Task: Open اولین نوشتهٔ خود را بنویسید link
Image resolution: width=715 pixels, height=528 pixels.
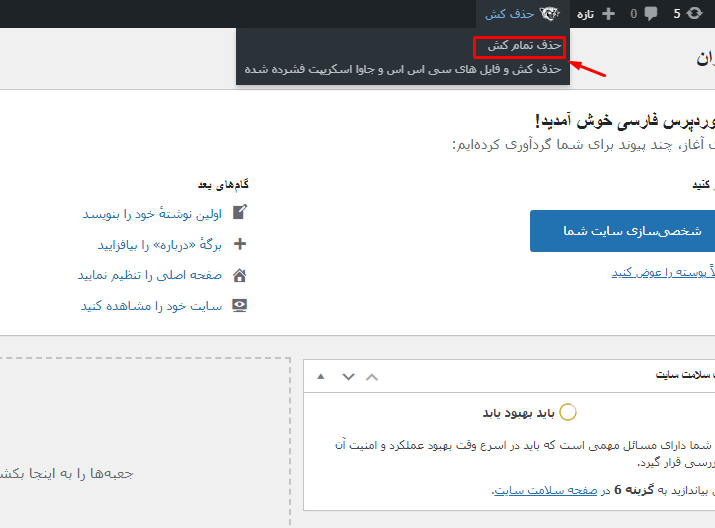Action: tap(152, 214)
